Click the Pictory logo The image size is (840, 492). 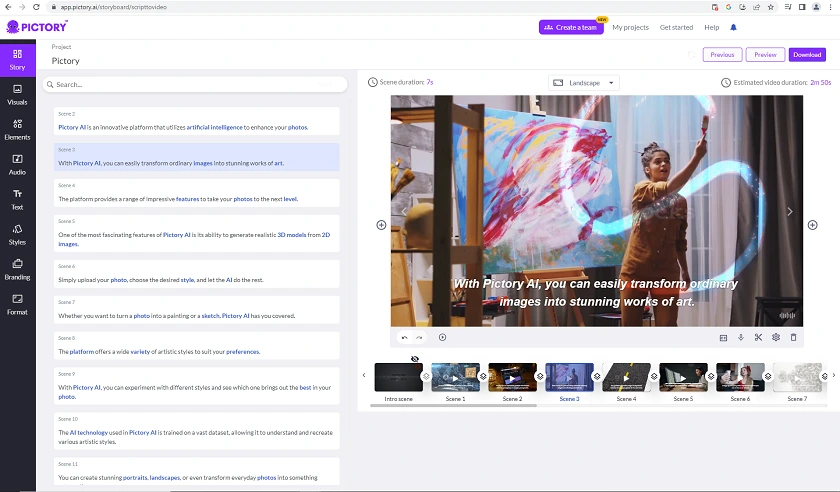(x=37, y=26)
